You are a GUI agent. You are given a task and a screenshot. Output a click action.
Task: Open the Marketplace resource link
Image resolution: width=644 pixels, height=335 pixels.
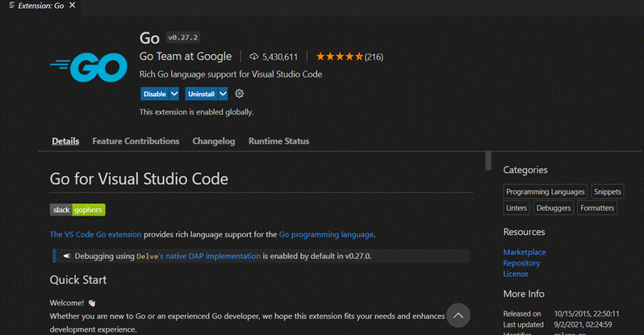point(524,252)
